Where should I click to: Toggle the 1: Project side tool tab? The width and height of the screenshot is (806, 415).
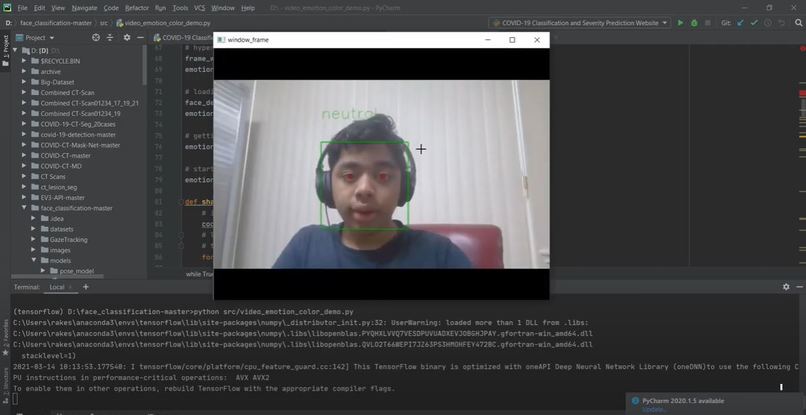point(5,50)
